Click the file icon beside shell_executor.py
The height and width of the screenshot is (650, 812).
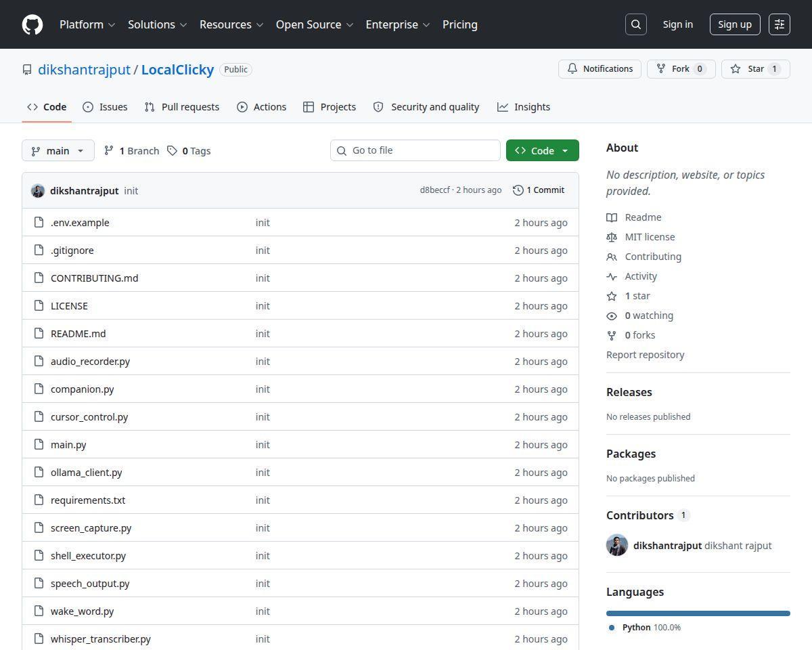(39, 555)
